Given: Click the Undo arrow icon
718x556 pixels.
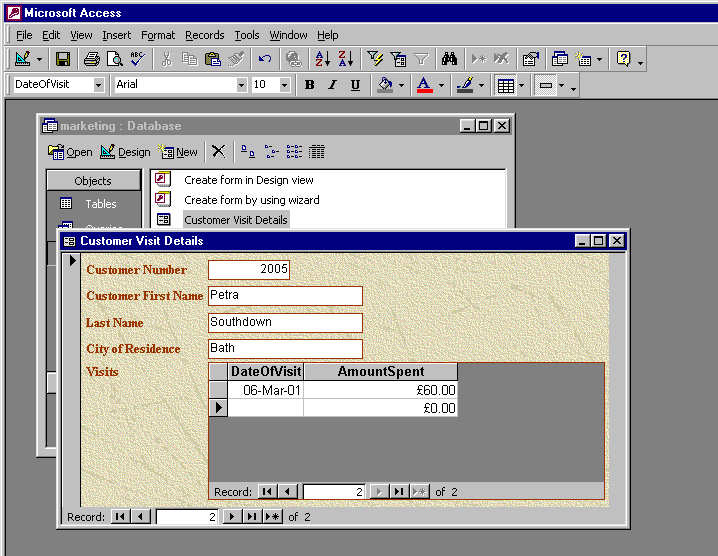Looking at the screenshot, I should pos(265,59).
